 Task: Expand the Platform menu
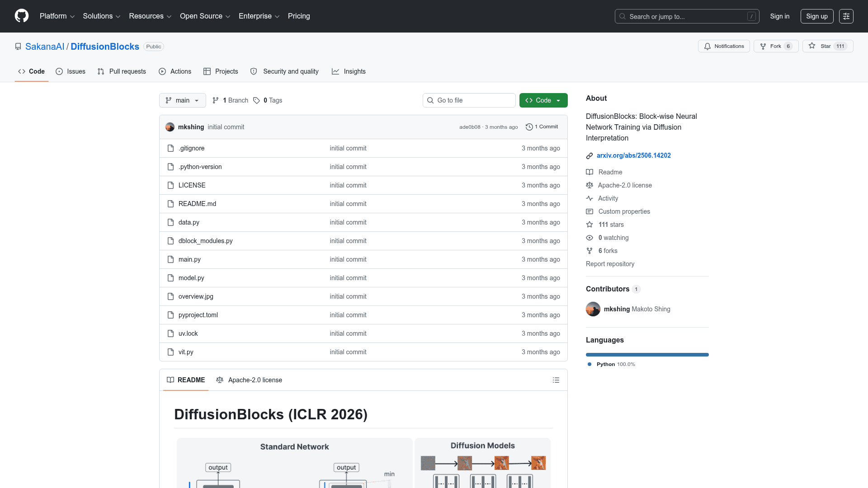click(x=57, y=16)
